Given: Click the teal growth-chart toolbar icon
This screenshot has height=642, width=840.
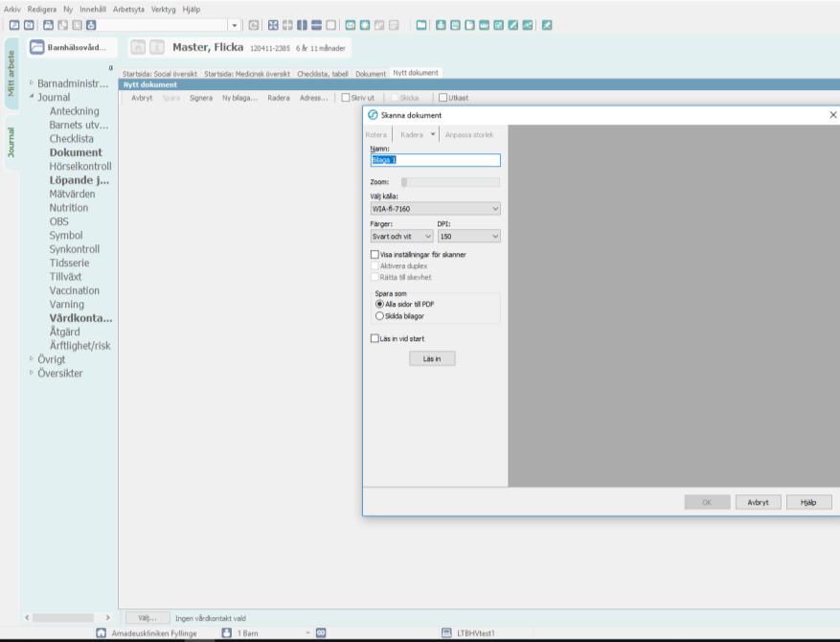Looking at the screenshot, I should 528,25.
